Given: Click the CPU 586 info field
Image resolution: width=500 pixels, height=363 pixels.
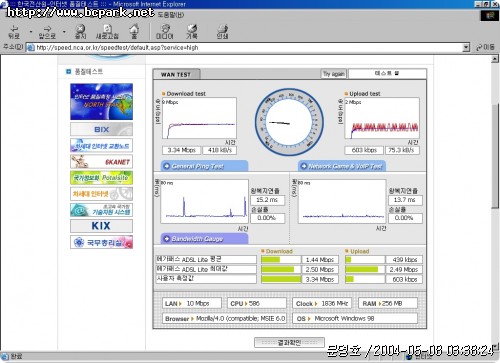Looking at the screenshot, I should point(257,304).
